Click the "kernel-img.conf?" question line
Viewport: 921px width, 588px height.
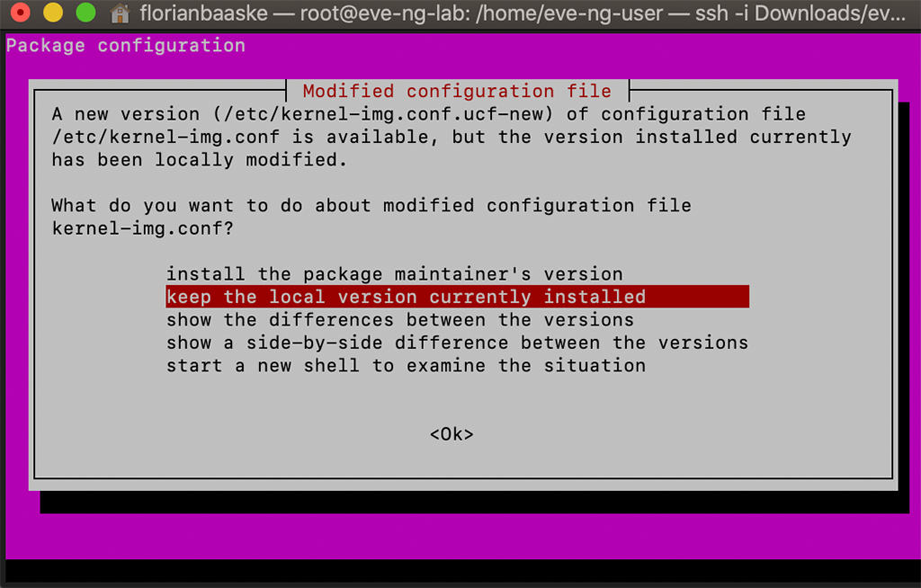(143, 227)
